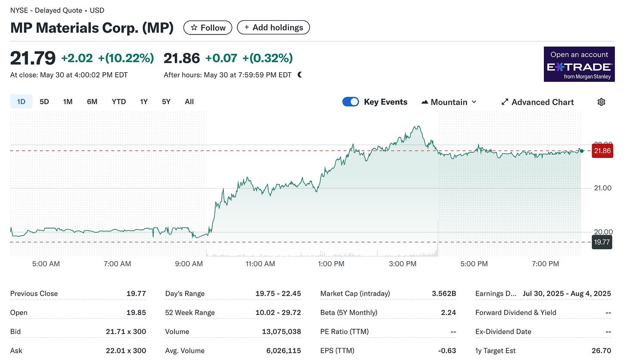Click the star icon in Follow
This screenshot has width=627, height=364.
tap(194, 28)
